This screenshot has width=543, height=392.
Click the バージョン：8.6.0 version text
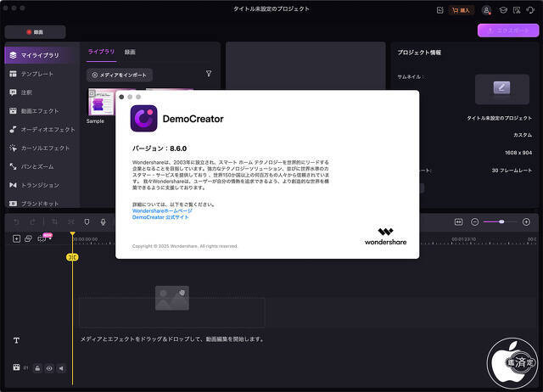click(160, 148)
